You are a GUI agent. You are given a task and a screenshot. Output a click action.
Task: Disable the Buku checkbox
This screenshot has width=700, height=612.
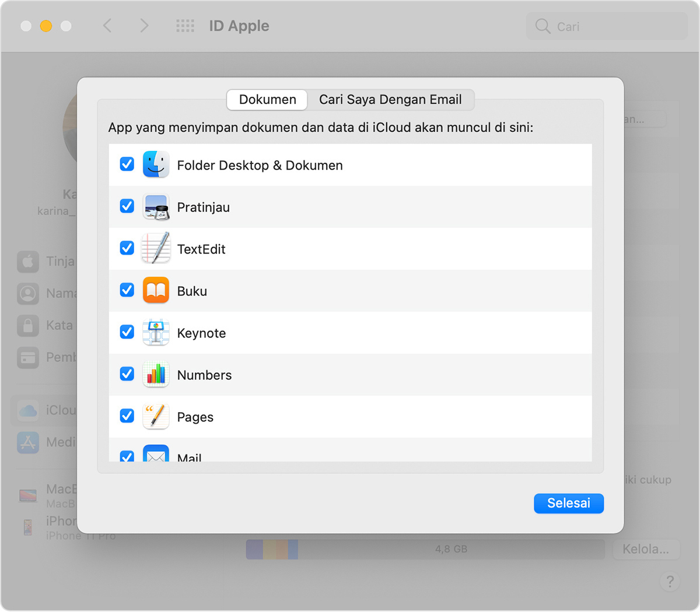[127, 290]
